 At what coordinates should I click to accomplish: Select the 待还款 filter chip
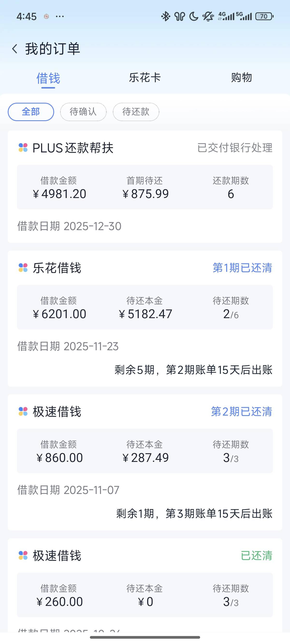pos(136,112)
